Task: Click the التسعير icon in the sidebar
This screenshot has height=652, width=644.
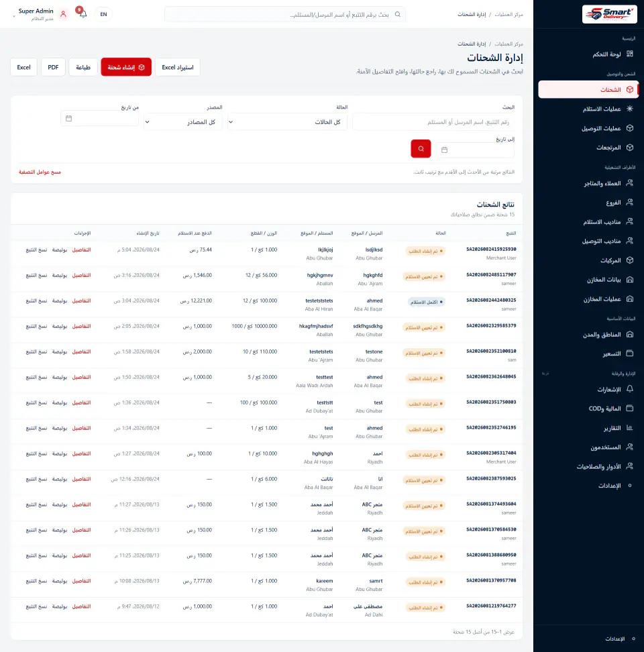Action: click(630, 354)
